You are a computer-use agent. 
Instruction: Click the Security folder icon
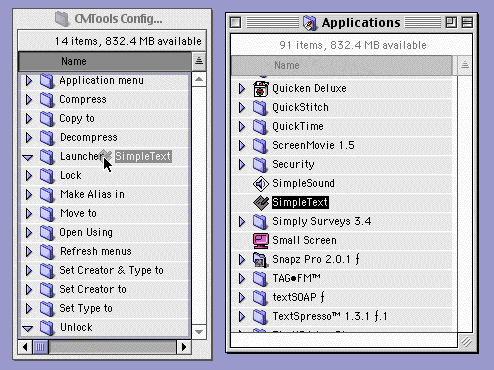pyautogui.click(x=260, y=165)
